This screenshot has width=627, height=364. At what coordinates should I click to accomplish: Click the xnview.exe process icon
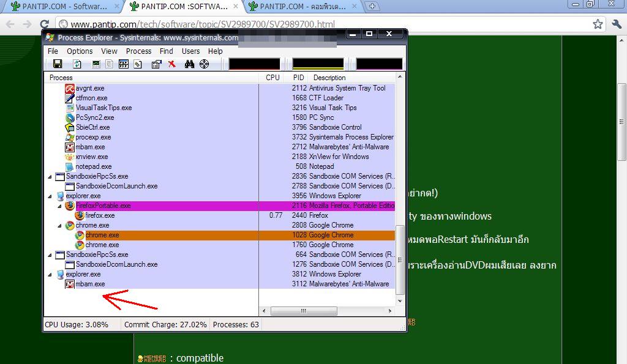pyautogui.click(x=70, y=157)
